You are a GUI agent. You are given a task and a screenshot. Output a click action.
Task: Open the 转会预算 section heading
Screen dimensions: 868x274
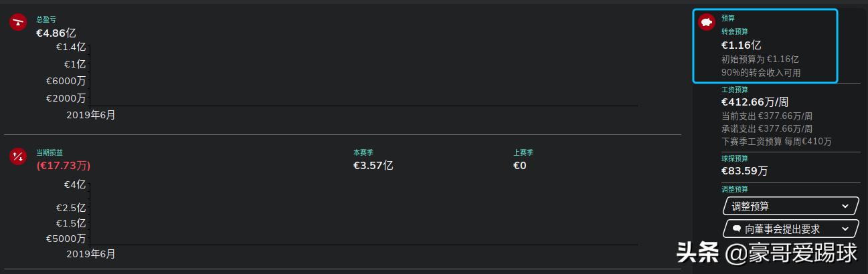(x=735, y=31)
